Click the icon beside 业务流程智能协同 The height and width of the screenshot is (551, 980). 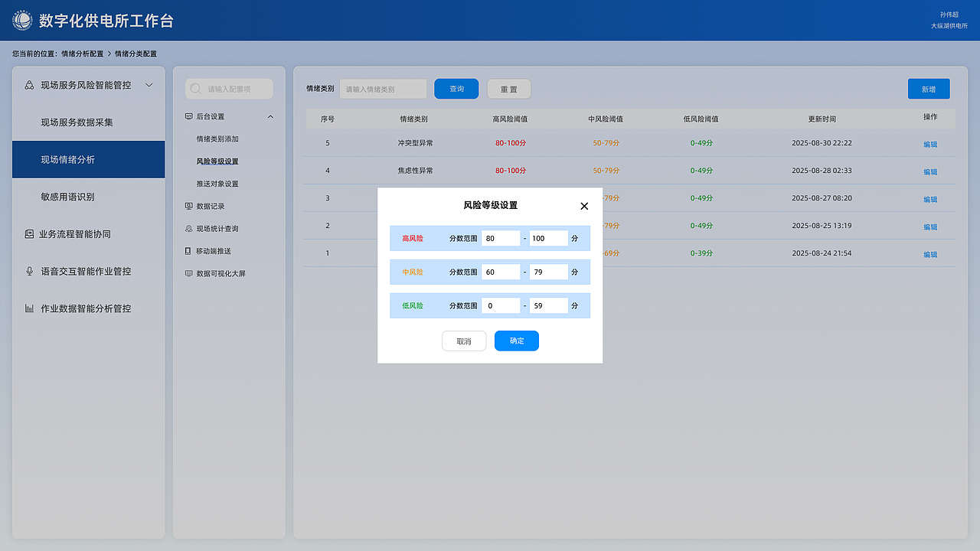29,234
